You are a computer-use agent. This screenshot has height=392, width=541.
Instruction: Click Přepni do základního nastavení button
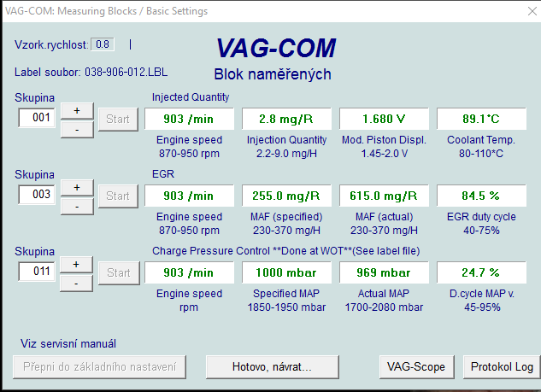pos(99,367)
